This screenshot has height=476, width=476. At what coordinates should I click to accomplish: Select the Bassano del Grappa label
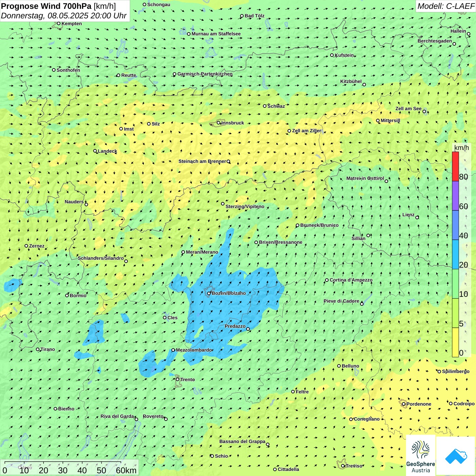coord(242,441)
